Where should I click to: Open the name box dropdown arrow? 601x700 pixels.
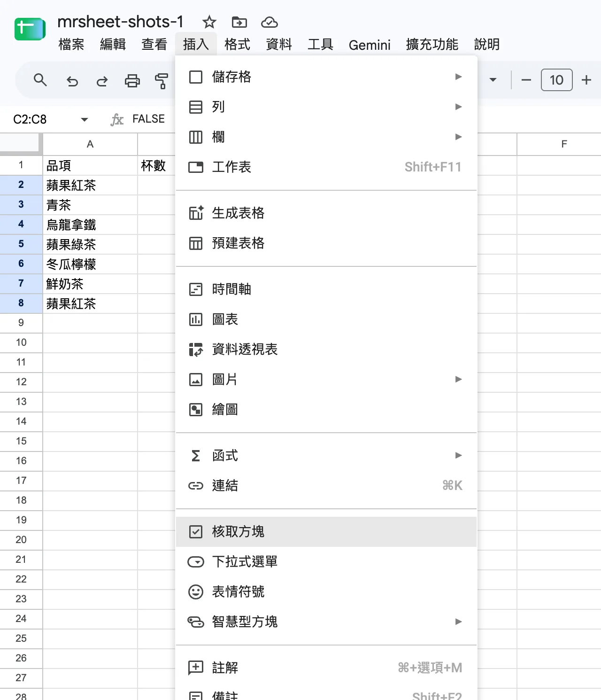85,119
